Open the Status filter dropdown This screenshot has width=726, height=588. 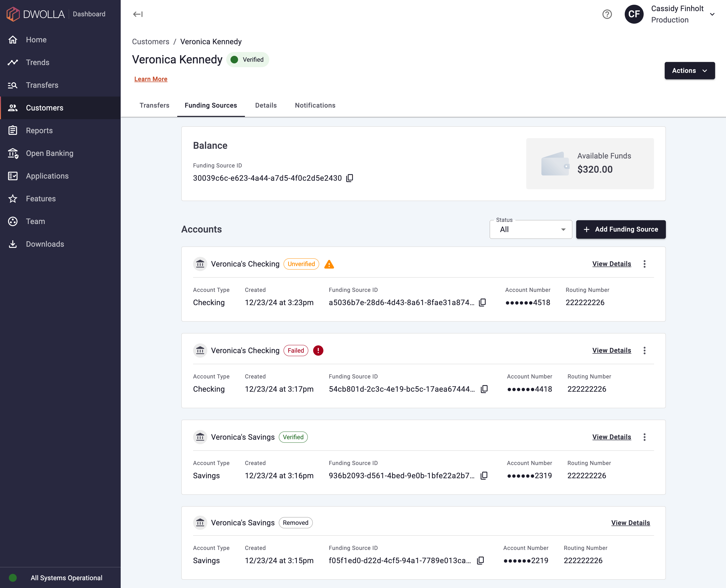[x=531, y=229]
